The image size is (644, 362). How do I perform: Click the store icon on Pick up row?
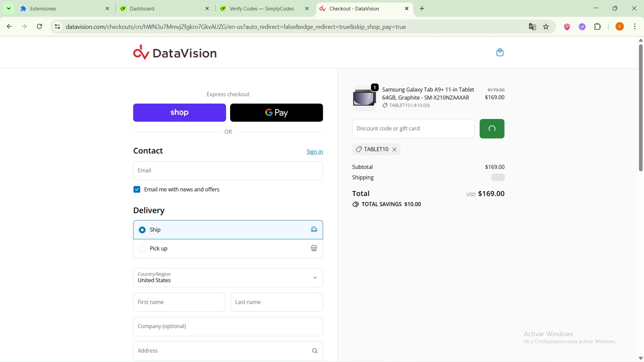(x=314, y=248)
